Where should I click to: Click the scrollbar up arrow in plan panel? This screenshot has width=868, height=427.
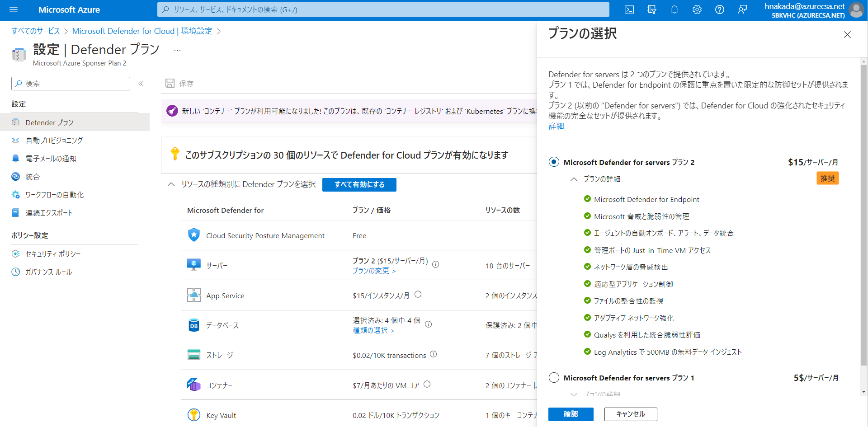point(864,61)
